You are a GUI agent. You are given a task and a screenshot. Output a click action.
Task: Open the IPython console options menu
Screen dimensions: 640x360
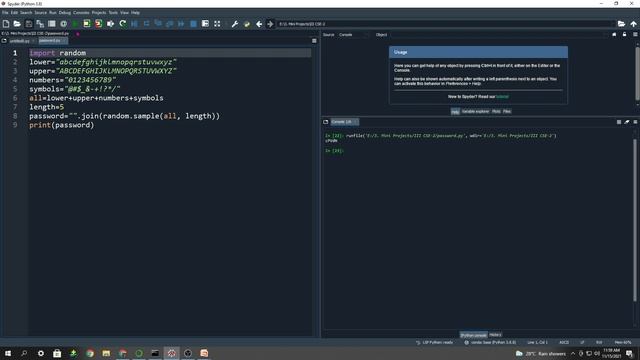[x=635, y=122]
